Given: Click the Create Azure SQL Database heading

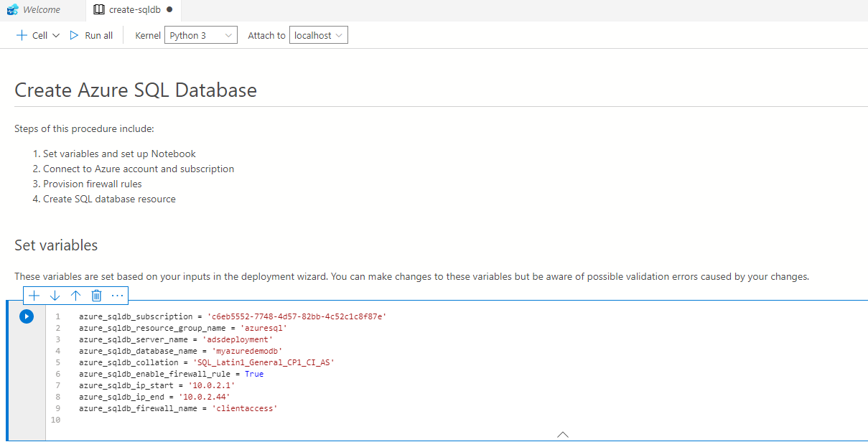Looking at the screenshot, I should (136, 90).
